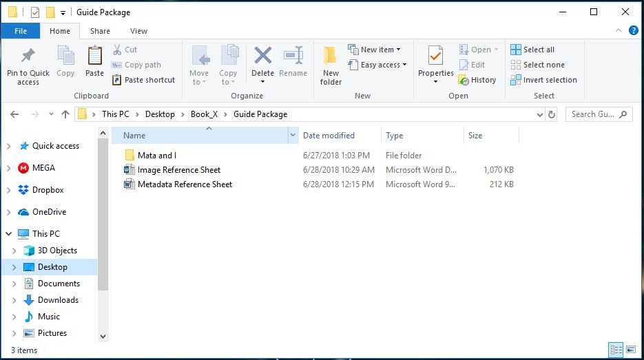This screenshot has width=644, height=360.
Task: Pin folder to Quick access
Action: (28, 65)
